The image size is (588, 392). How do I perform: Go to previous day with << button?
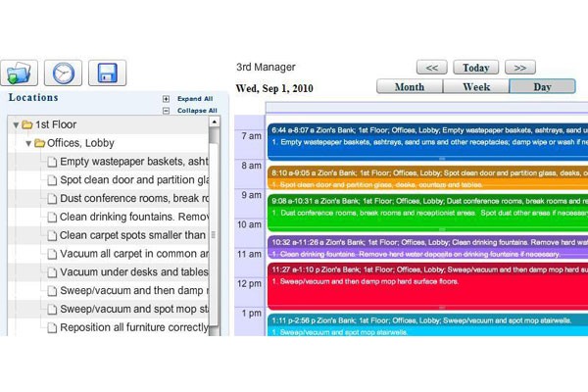click(431, 68)
